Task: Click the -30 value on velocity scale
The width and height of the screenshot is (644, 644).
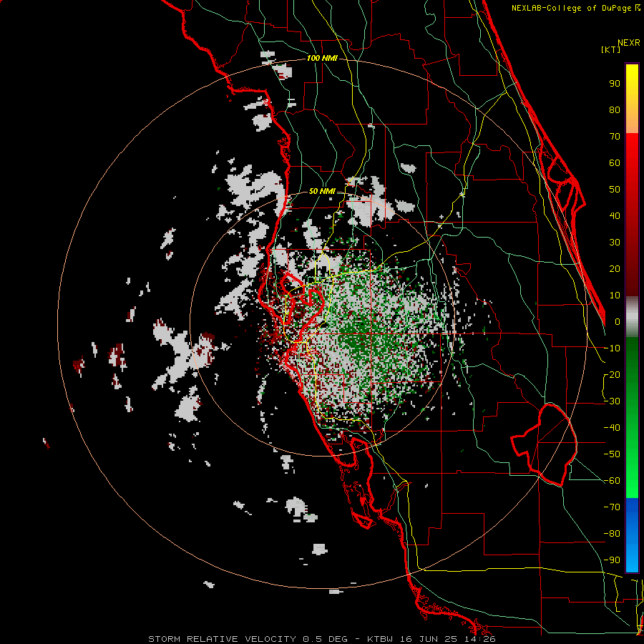Action: coord(612,401)
